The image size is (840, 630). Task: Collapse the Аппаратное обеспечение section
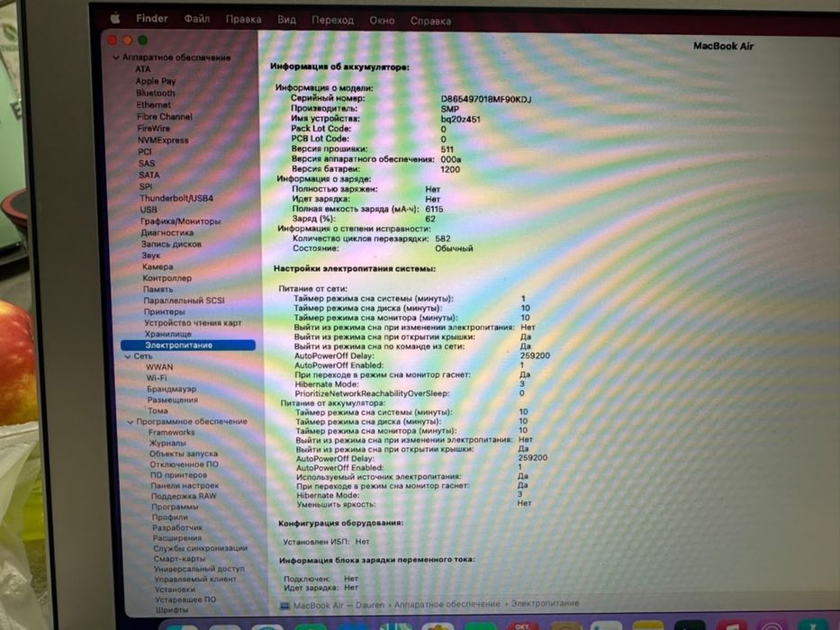pos(116,58)
